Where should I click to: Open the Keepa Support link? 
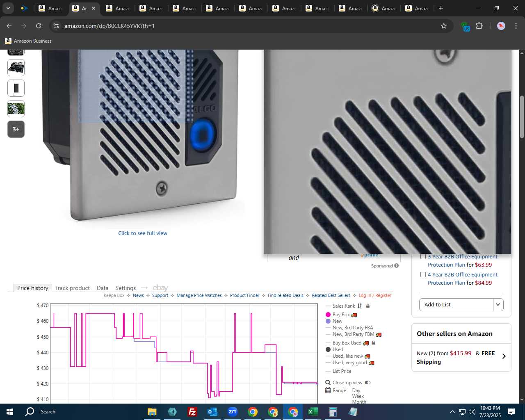(160, 295)
